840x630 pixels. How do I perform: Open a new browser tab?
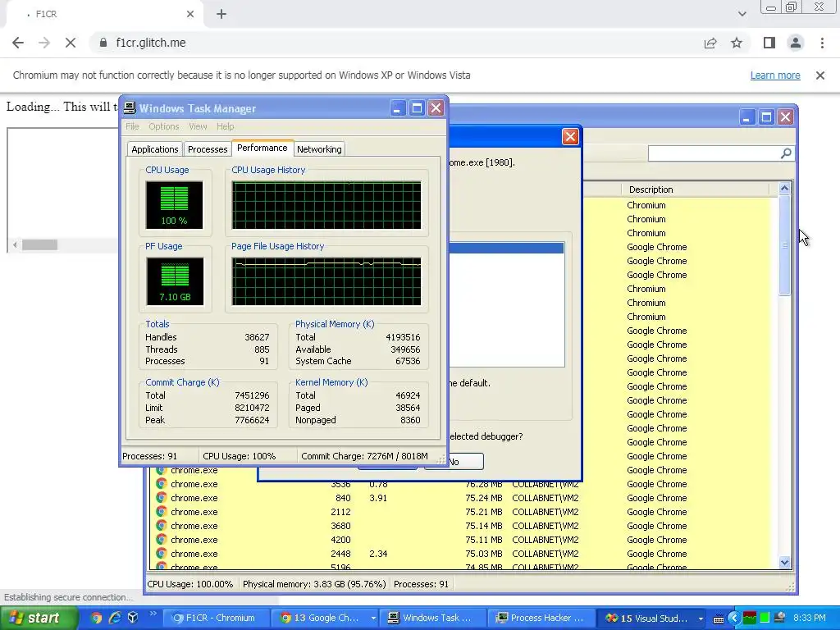tap(221, 15)
